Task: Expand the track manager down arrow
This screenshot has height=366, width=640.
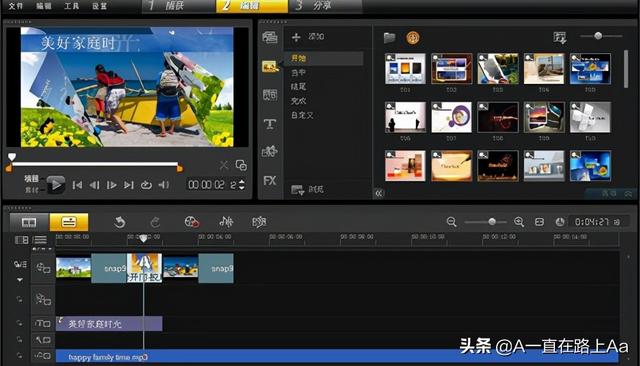Action: pos(20,280)
